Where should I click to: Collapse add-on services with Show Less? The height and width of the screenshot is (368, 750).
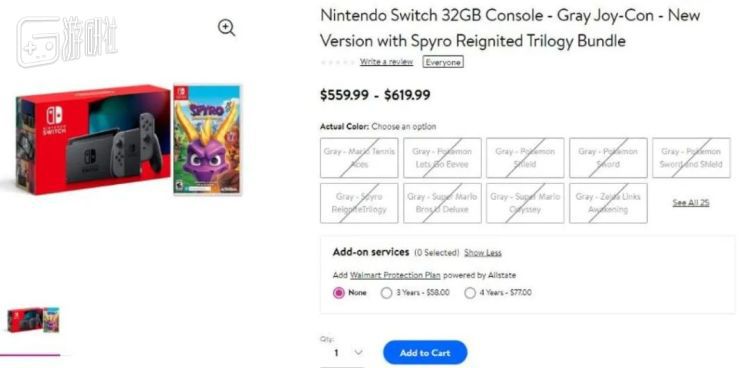click(483, 253)
